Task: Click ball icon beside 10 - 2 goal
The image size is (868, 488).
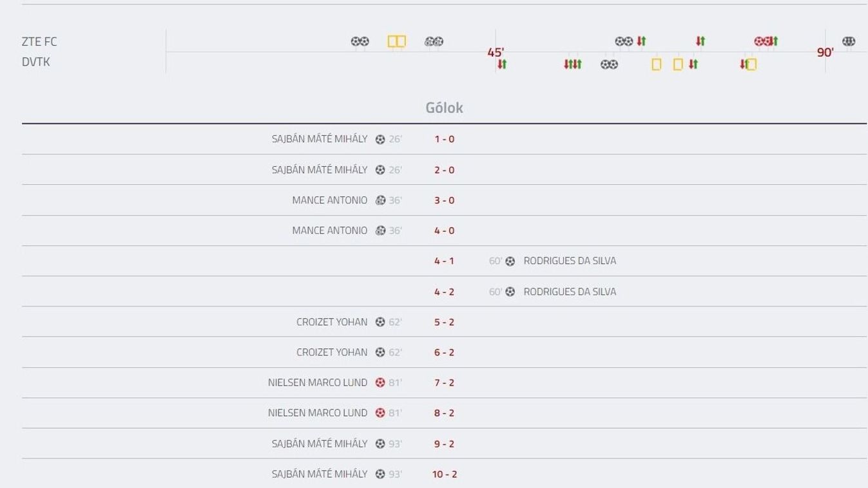Action: (x=380, y=474)
